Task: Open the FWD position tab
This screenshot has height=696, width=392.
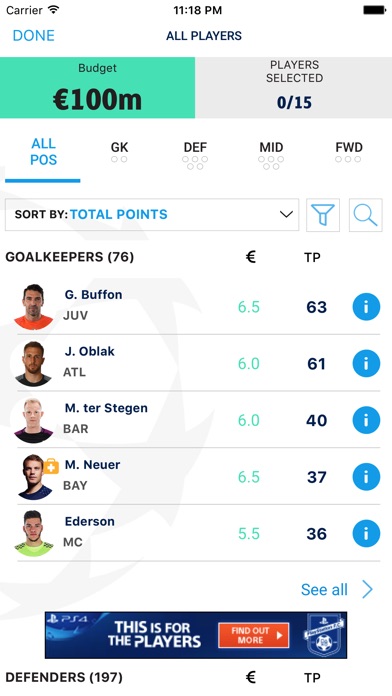Action: (x=348, y=152)
